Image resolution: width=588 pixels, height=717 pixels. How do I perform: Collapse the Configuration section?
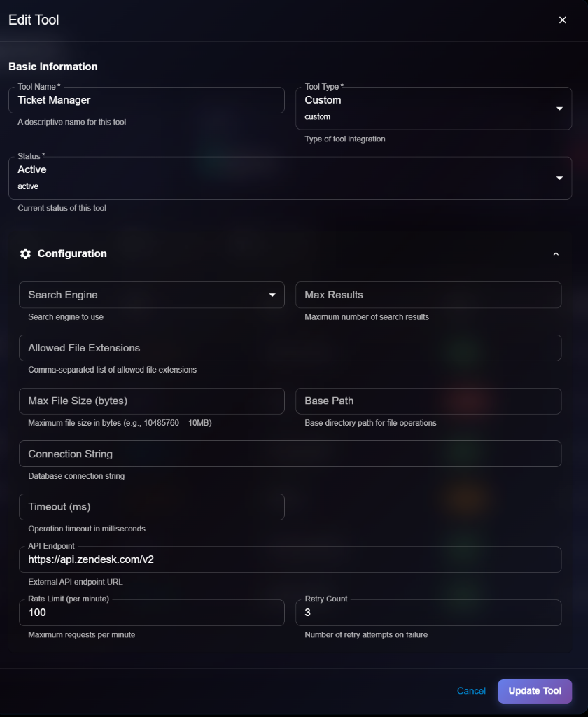coord(556,253)
